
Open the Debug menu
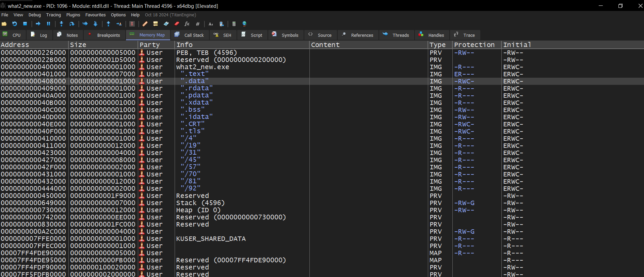pyautogui.click(x=35, y=15)
